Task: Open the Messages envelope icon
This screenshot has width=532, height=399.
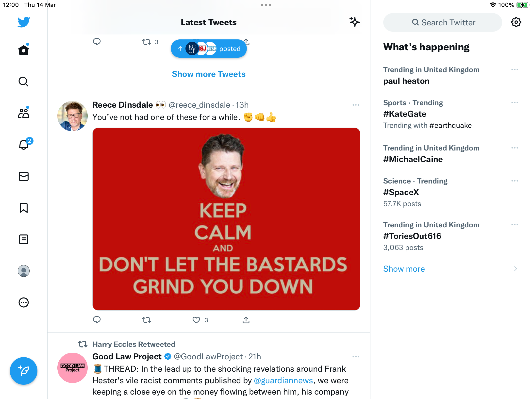Action: click(24, 176)
